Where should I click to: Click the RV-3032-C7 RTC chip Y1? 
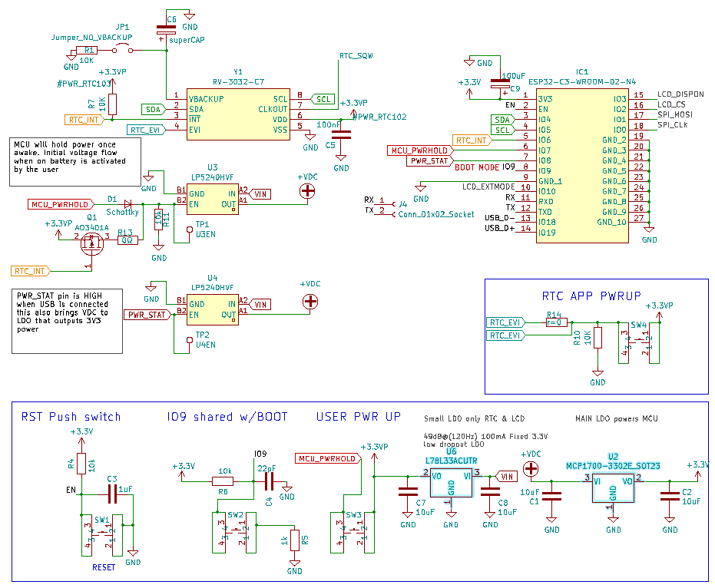click(237, 114)
